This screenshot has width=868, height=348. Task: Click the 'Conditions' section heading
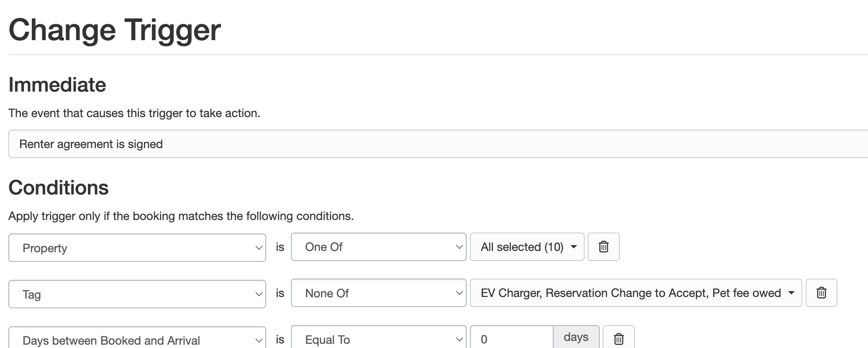pos(59,187)
